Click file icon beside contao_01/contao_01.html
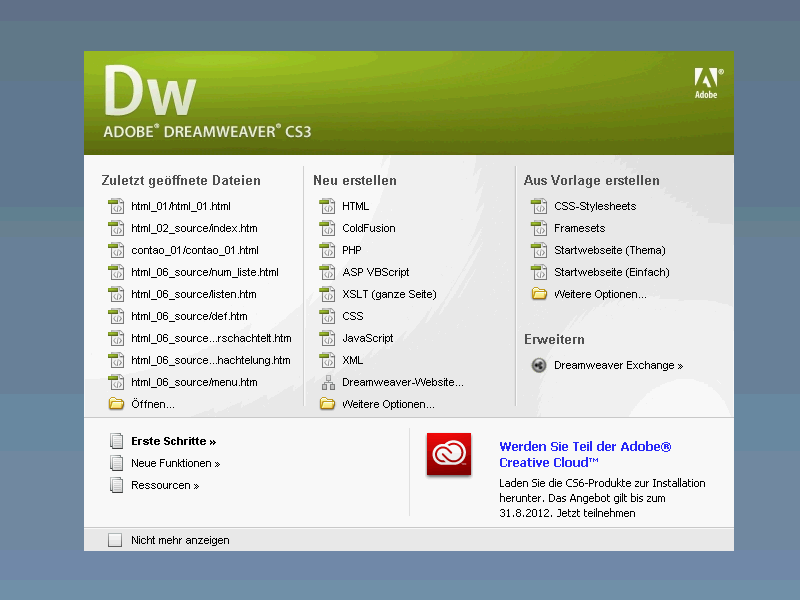Viewport: 800px width, 600px height. 116,251
